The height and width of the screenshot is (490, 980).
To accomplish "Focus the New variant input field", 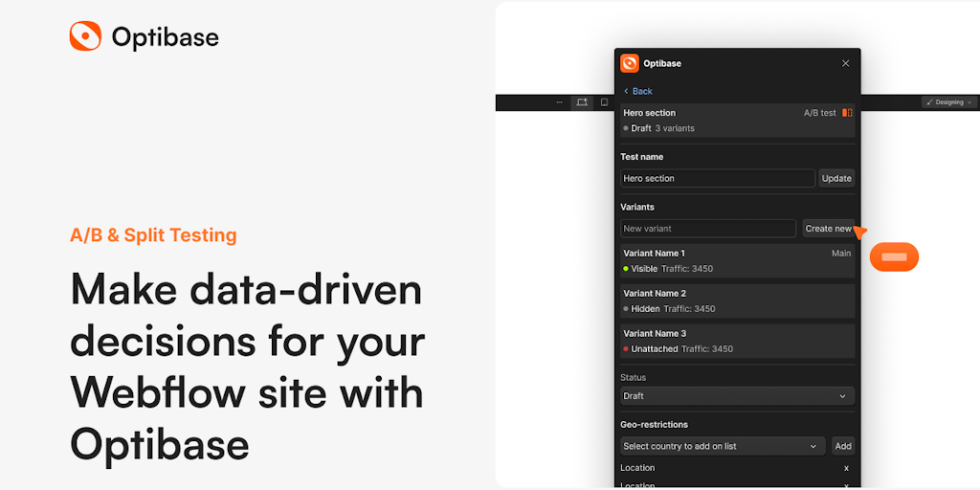I will [x=707, y=228].
